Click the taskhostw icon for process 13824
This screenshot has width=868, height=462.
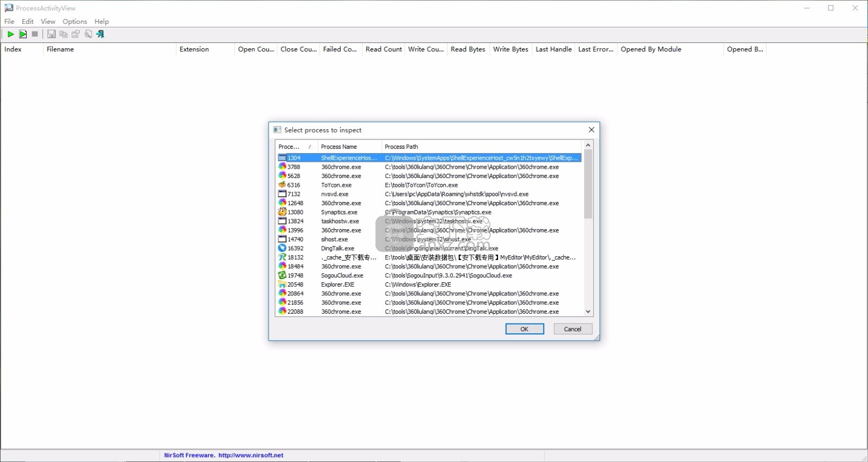pos(282,221)
